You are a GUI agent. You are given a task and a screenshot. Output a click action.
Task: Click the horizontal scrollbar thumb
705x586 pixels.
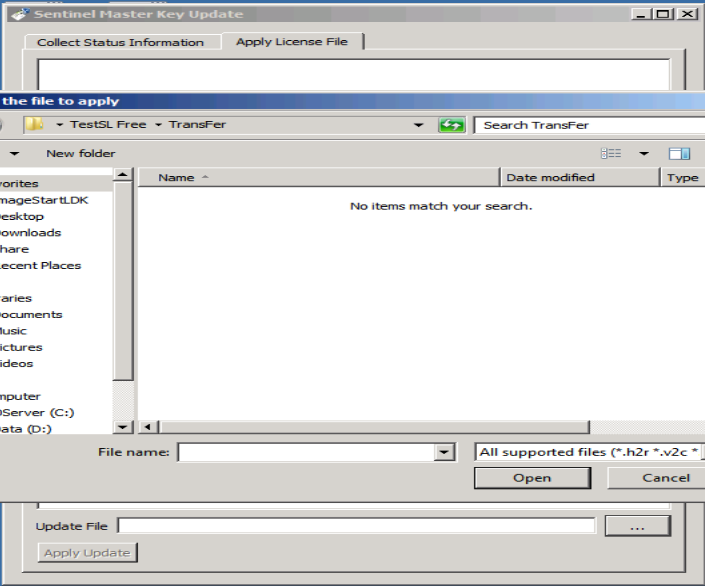(375, 427)
